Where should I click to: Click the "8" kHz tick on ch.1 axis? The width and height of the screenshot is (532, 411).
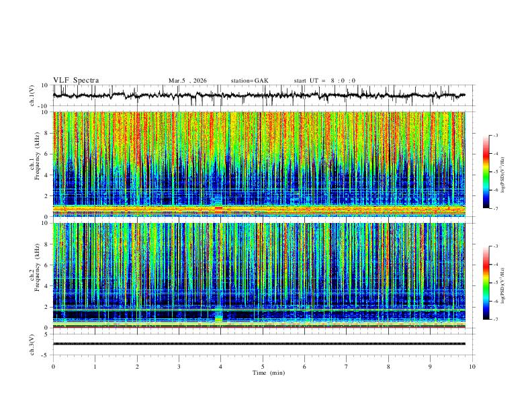[x=47, y=133]
